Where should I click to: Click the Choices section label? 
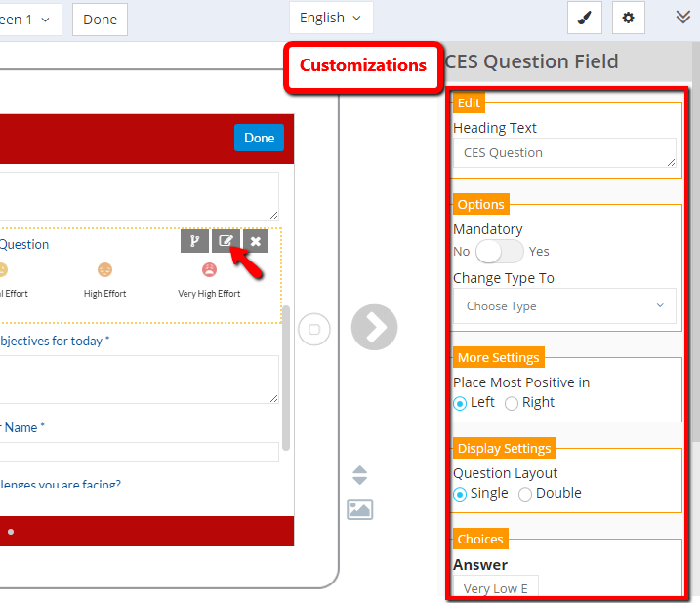pos(480,539)
